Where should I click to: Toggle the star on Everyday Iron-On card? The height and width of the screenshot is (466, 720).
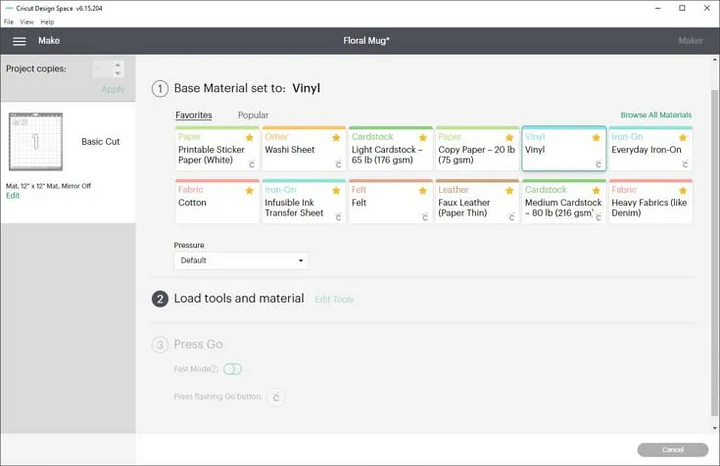tap(683, 137)
